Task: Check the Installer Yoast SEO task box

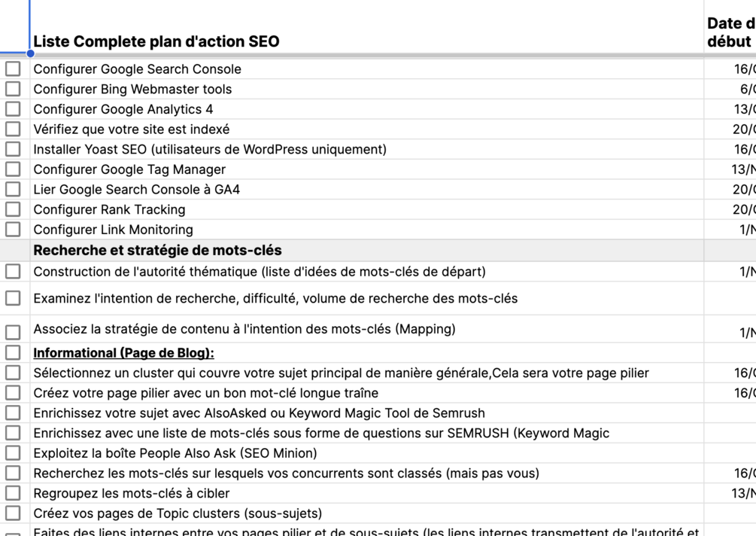Action: pyautogui.click(x=13, y=149)
